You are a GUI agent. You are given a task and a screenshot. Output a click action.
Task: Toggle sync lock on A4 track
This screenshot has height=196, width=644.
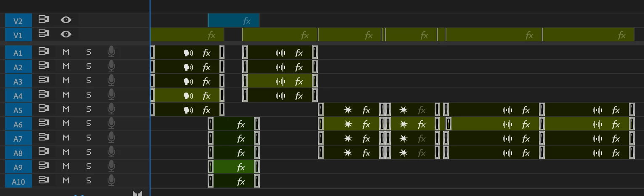point(43,95)
